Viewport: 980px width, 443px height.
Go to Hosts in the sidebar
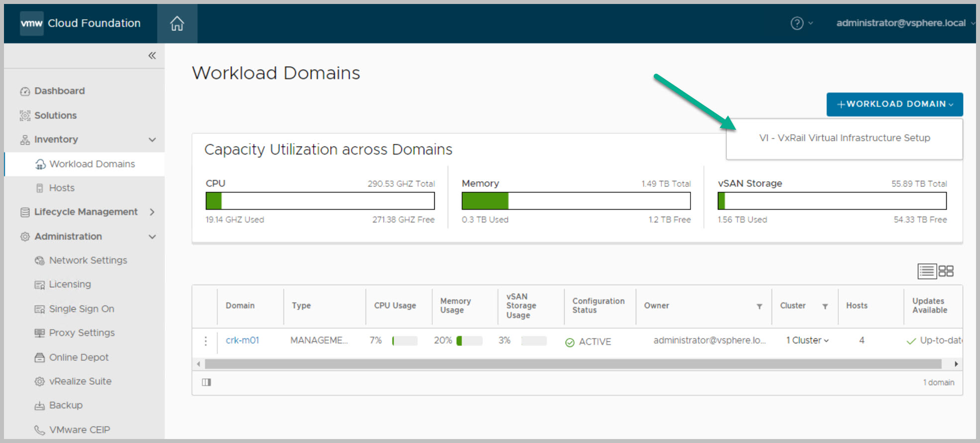point(62,188)
